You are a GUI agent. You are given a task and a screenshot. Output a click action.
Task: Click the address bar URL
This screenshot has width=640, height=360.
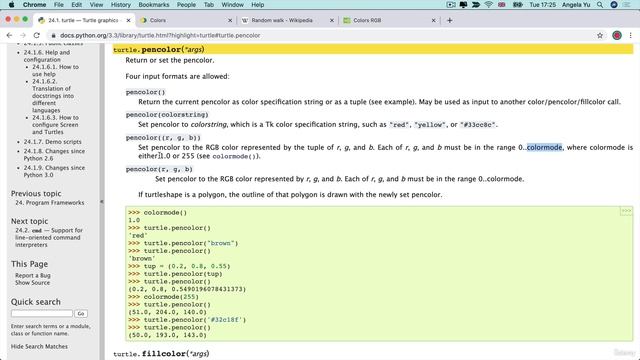click(x=160, y=36)
